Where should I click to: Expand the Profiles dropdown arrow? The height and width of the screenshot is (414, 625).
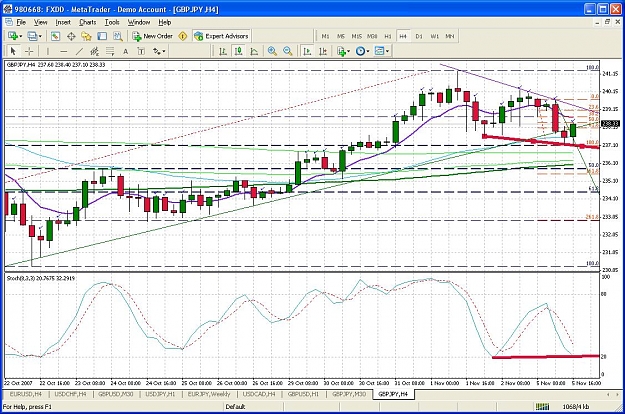tap(40, 36)
